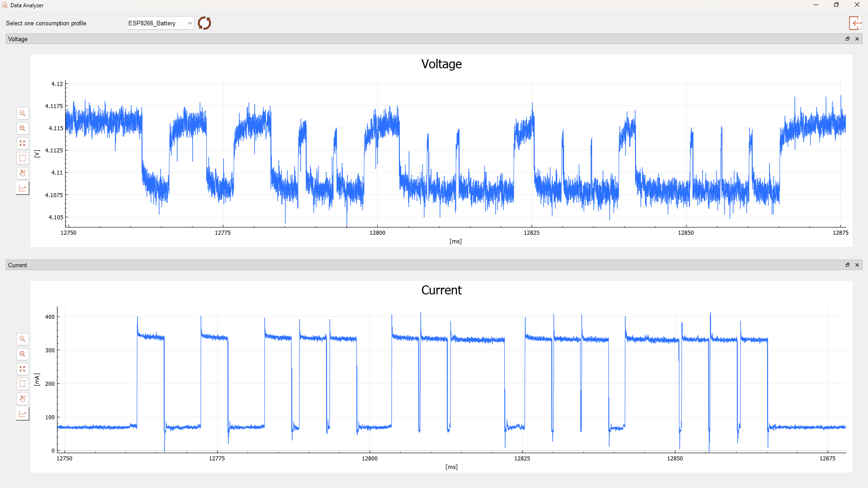Fit the Voltage chart to view

coord(22,143)
